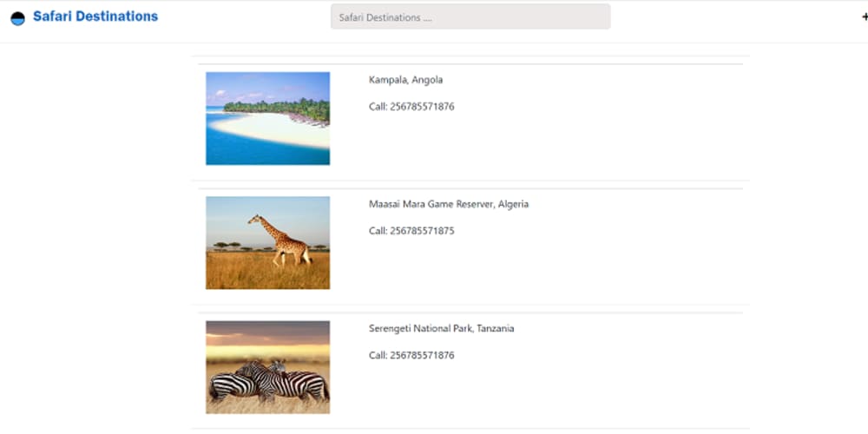The height and width of the screenshot is (434, 868).
Task: Select Maasai Mara Game Reserver, Algeria text
Action: pos(449,204)
